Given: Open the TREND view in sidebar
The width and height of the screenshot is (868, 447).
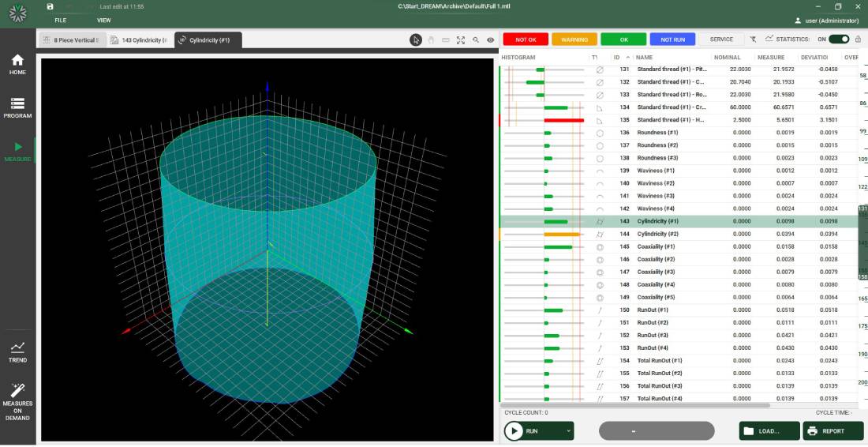Looking at the screenshot, I should pyautogui.click(x=17, y=351).
